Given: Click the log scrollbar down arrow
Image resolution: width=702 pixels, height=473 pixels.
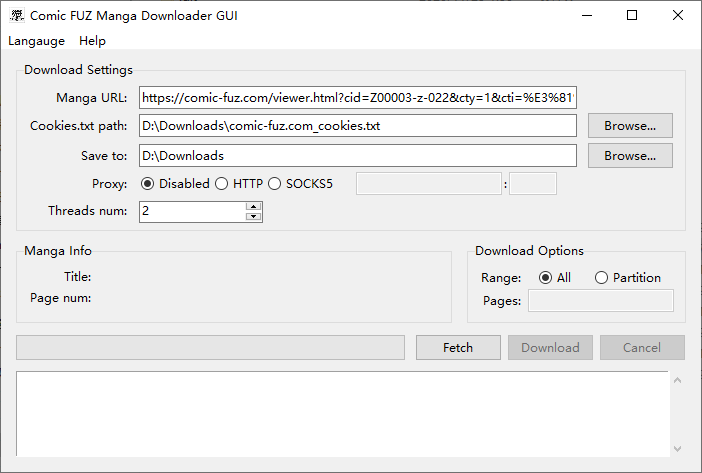Looking at the screenshot, I should (x=677, y=448).
